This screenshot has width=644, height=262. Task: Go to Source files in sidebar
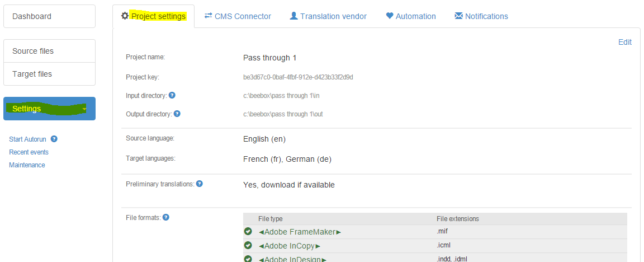pyautogui.click(x=33, y=51)
